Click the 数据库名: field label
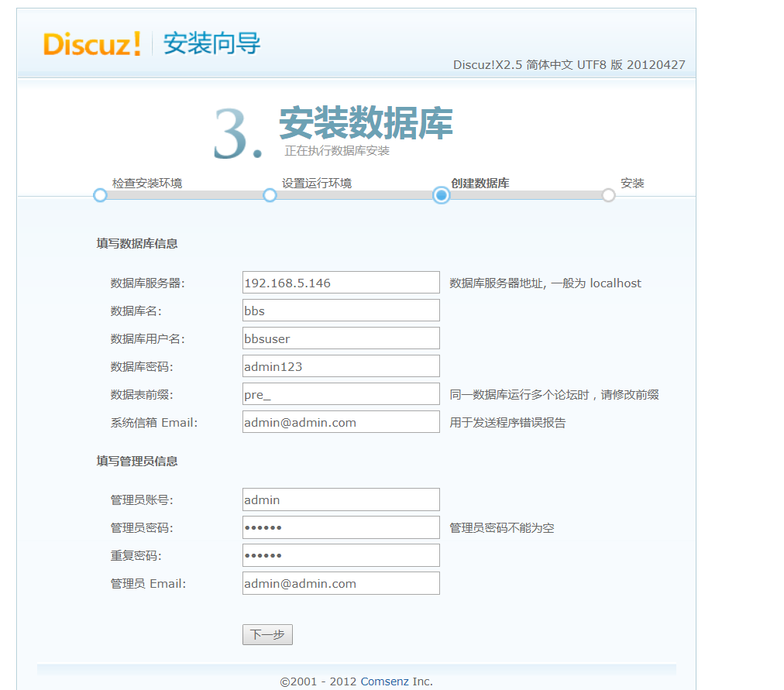The width and height of the screenshot is (784, 690). pos(136,311)
